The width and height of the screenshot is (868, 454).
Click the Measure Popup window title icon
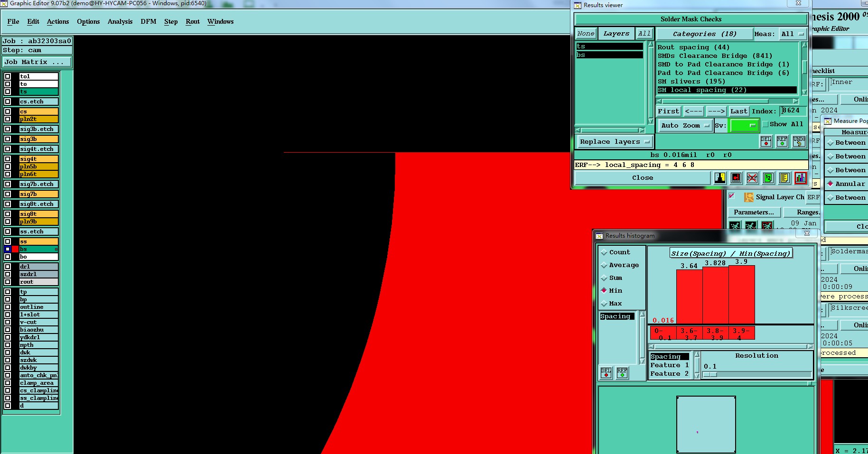click(x=828, y=121)
